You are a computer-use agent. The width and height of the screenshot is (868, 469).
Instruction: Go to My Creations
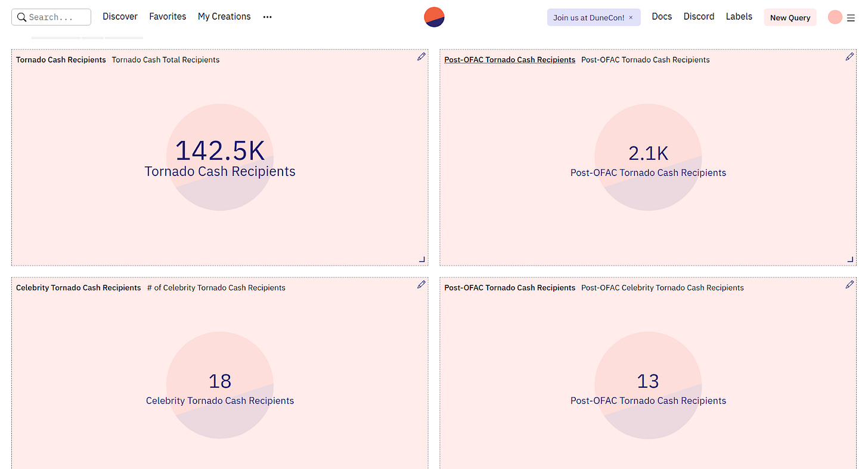[224, 17]
